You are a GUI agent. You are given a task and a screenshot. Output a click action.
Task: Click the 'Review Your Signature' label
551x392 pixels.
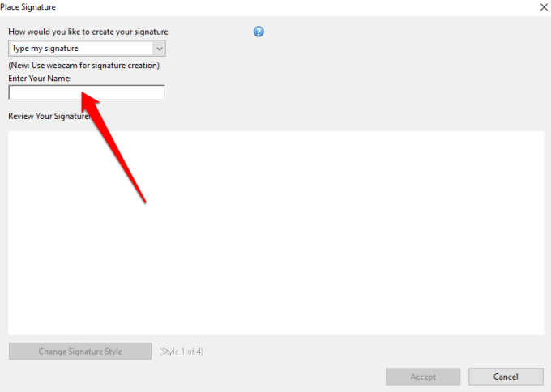point(49,117)
